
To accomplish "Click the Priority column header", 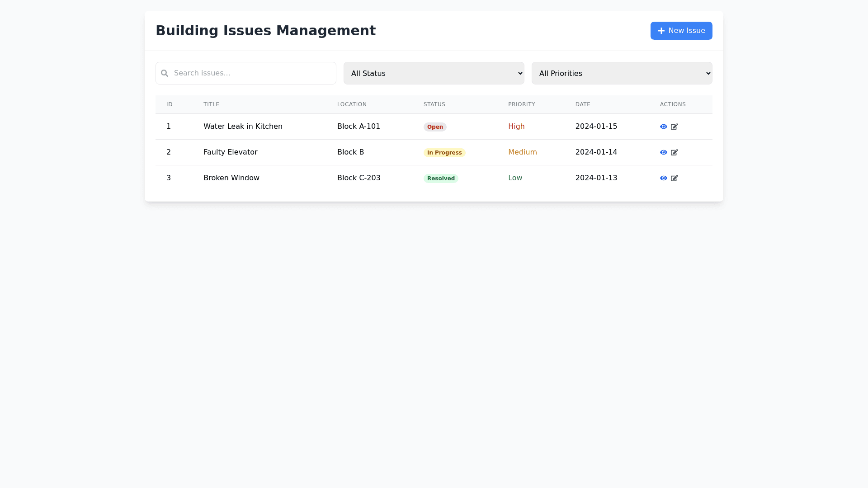I will tap(521, 104).
